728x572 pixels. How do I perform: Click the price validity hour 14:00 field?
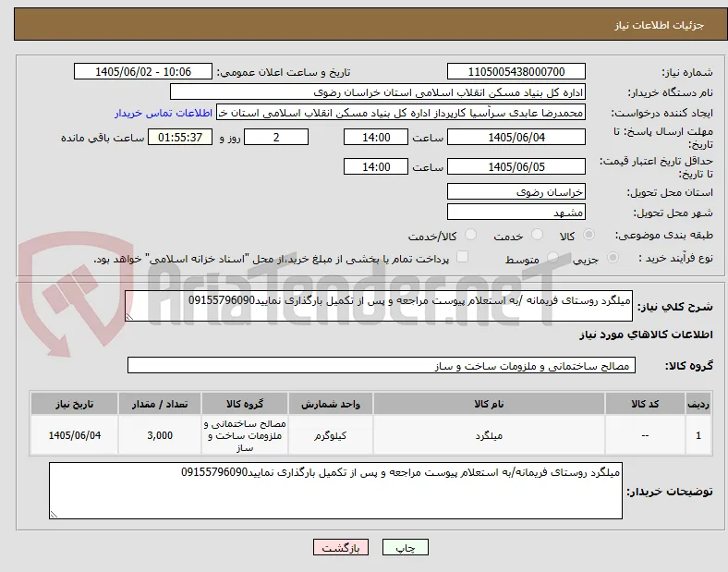[x=376, y=166]
